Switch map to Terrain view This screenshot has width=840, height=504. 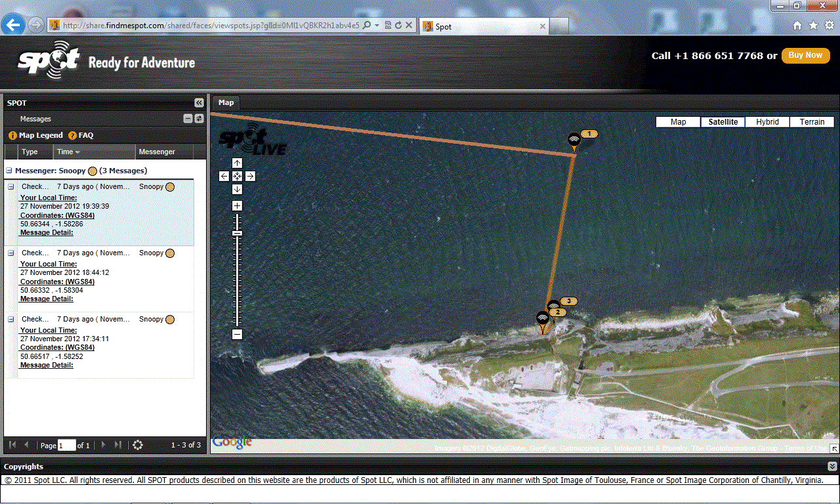(x=812, y=122)
